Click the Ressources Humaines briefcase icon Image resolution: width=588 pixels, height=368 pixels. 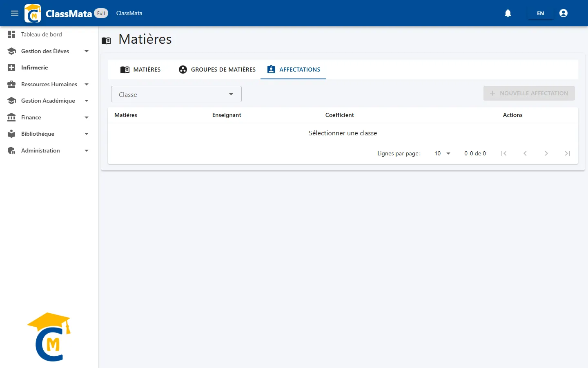(x=11, y=84)
